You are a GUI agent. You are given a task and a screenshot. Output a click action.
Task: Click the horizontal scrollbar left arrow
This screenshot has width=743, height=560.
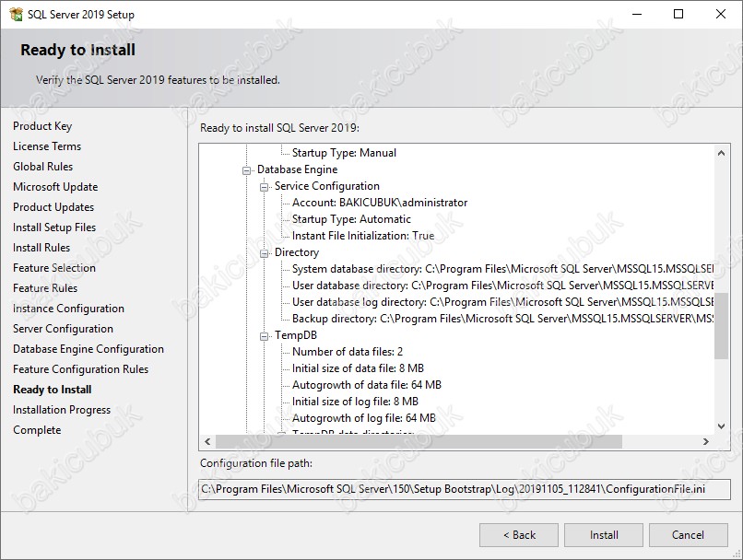coord(207,442)
